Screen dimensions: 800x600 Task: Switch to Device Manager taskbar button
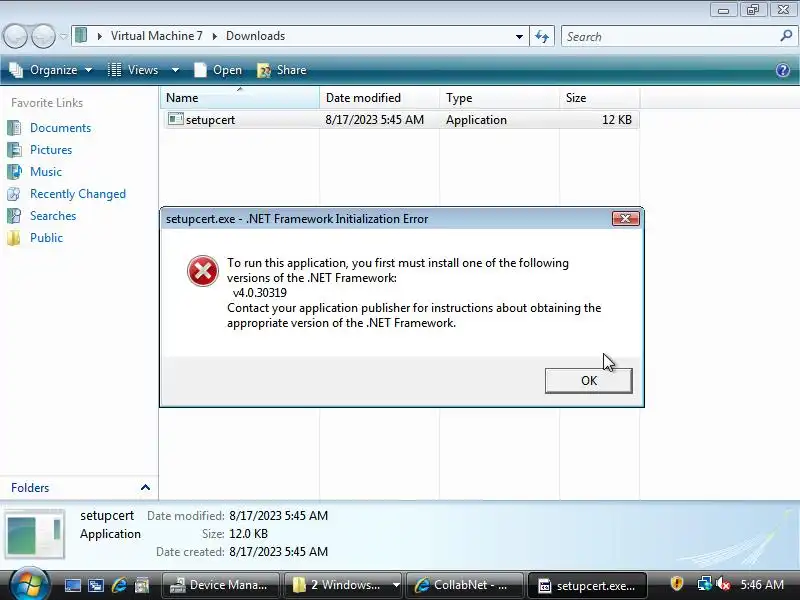[x=220, y=585]
